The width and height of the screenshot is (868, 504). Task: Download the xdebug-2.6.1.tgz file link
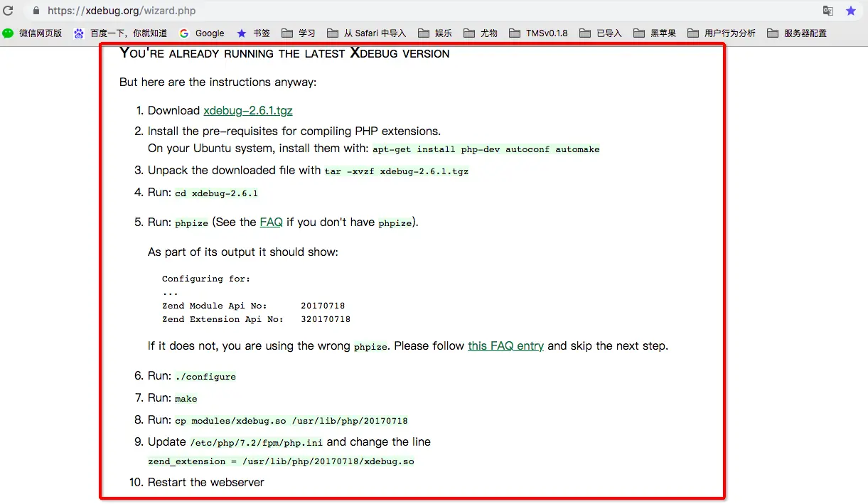[248, 110]
